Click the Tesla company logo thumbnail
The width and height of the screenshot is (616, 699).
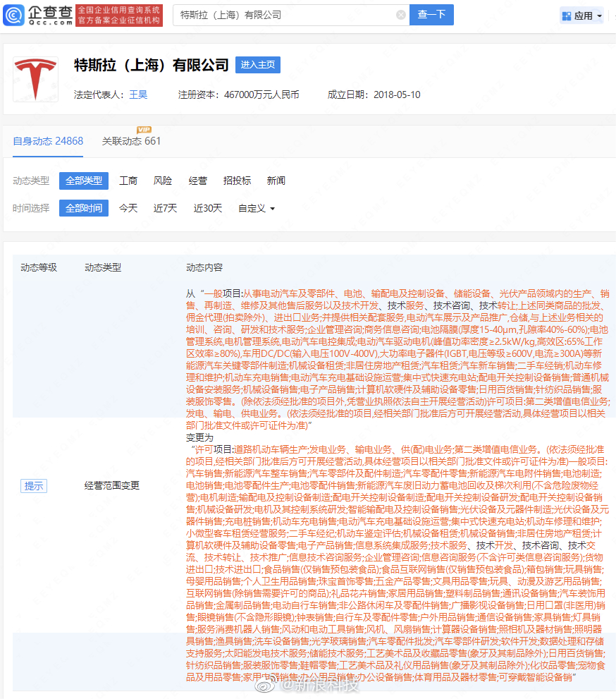[36, 79]
